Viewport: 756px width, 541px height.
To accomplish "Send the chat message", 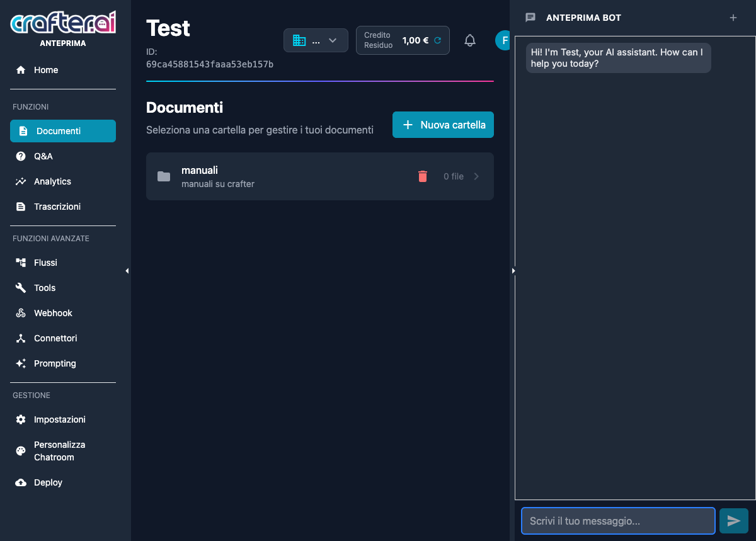I will point(734,521).
